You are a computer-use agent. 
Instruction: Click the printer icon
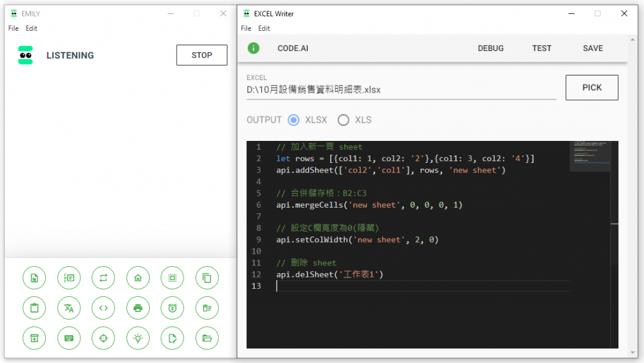(138, 308)
